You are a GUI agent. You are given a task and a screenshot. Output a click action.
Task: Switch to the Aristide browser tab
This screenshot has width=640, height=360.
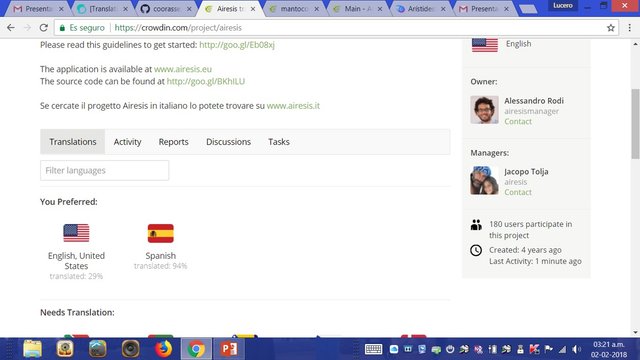coord(421,9)
